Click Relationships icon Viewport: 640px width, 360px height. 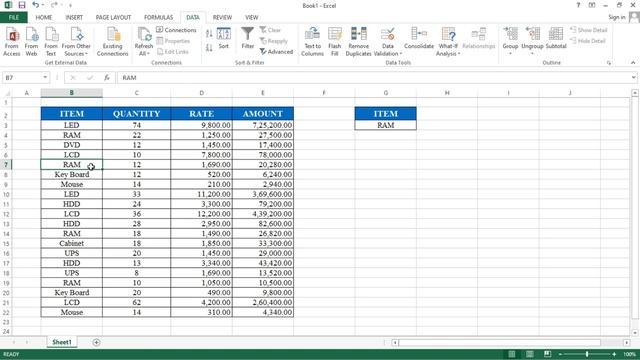pyautogui.click(x=478, y=38)
